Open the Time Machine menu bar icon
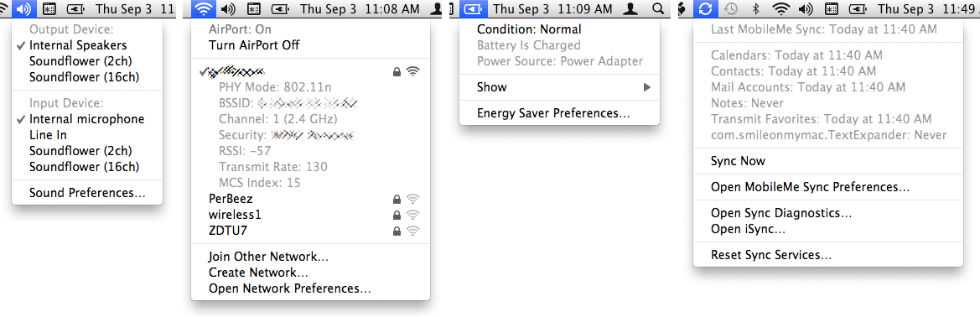This screenshot has height=317, width=980. 730,8
